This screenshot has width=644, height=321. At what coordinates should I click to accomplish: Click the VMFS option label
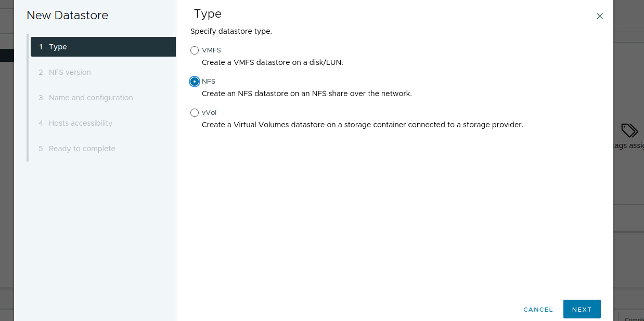[211, 50]
